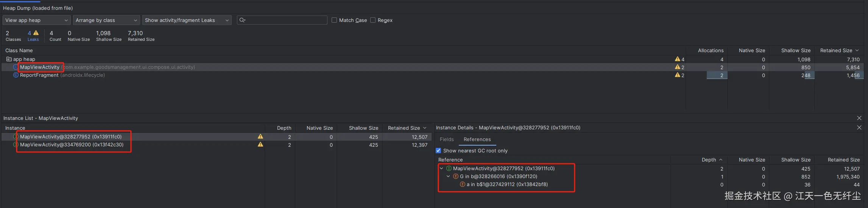Click the app heap folder icon
The image size is (868, 208).
(9, 59)
